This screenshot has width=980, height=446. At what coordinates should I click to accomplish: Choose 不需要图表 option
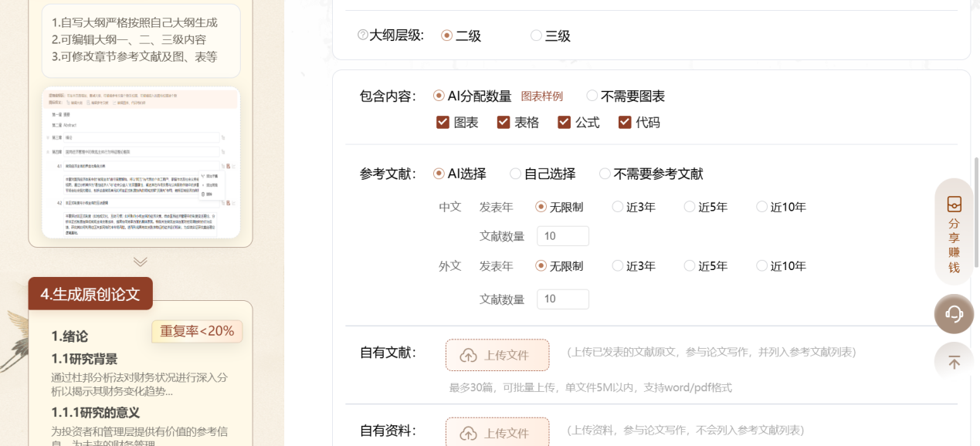tap(592, 96)
